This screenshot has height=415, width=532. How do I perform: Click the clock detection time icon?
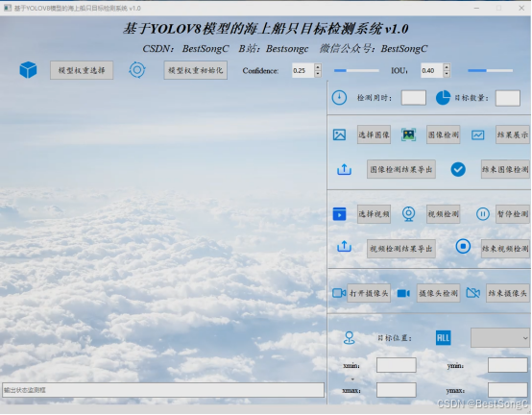pyautogui.click(x=339, y=98)
